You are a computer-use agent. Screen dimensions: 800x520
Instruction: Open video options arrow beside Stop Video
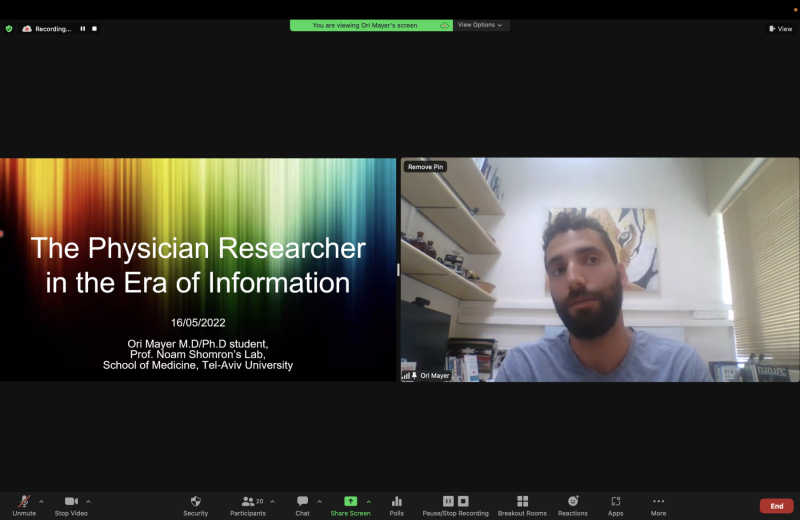[88, 502]
